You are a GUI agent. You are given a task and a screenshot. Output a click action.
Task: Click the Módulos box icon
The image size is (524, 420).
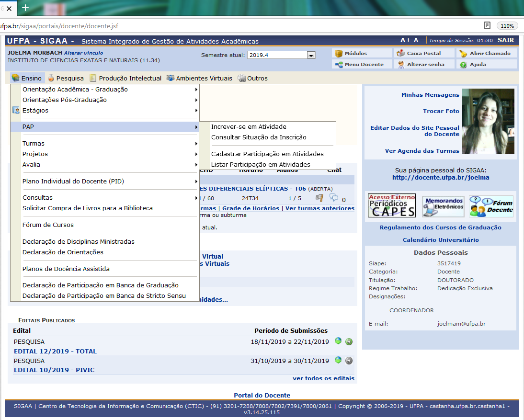339,54
